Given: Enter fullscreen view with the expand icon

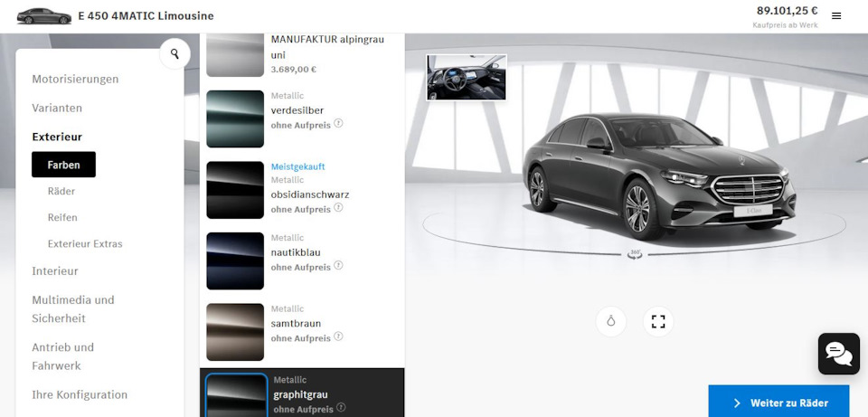Looking at the screenshot, I should click(658, 321).
